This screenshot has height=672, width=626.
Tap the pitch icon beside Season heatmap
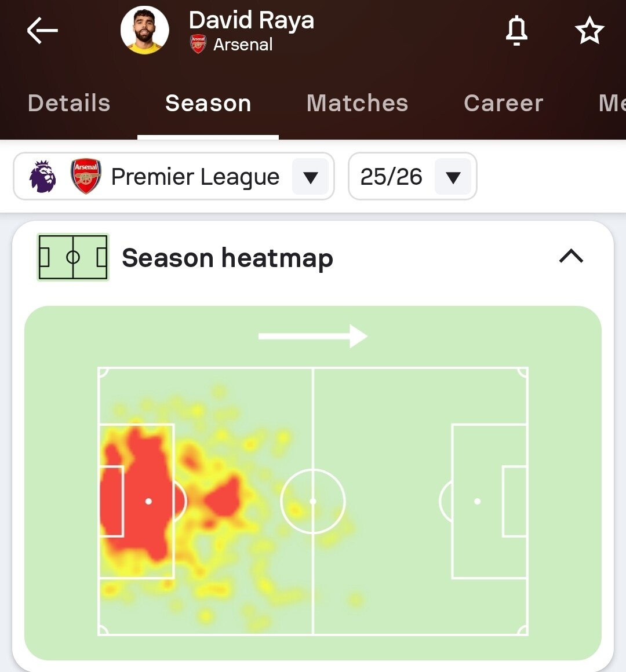point(73,257)
